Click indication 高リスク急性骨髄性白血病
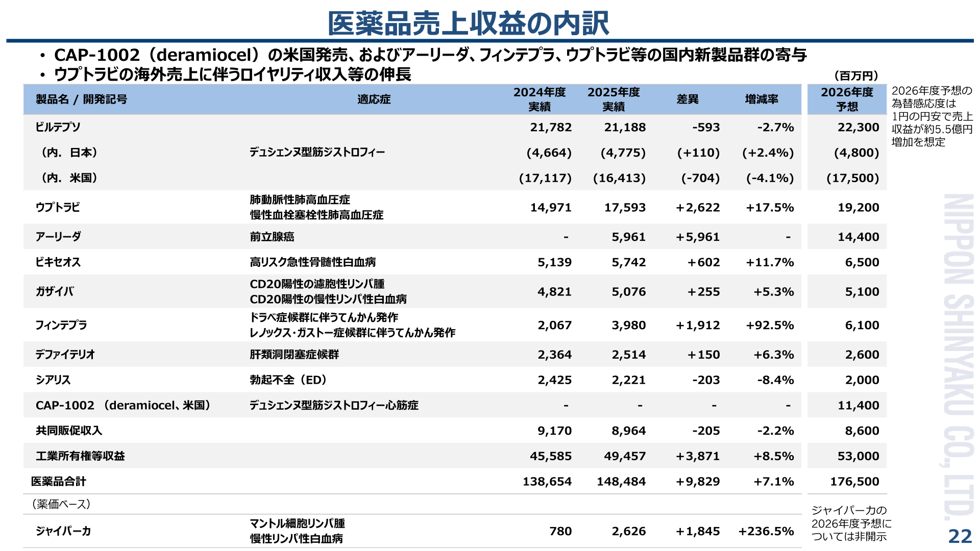980x551 pixels. coord(312,262)
